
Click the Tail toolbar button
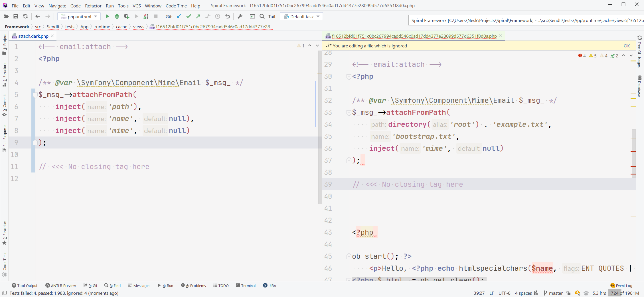click(272, 17)
